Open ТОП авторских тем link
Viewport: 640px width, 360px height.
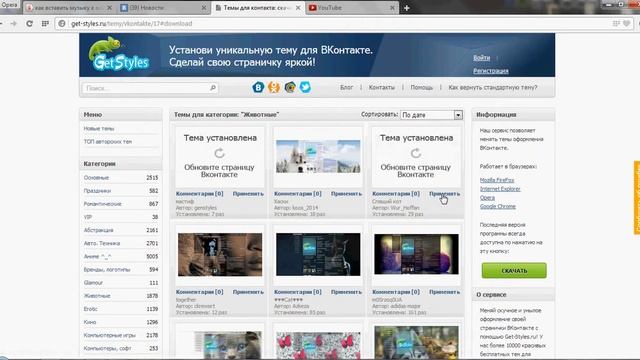[108, 142]
